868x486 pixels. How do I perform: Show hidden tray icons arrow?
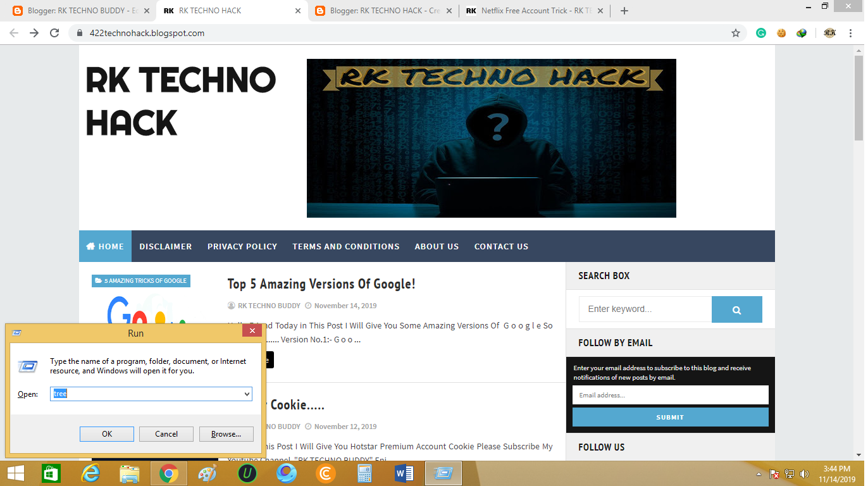click(x=759, y=474)
